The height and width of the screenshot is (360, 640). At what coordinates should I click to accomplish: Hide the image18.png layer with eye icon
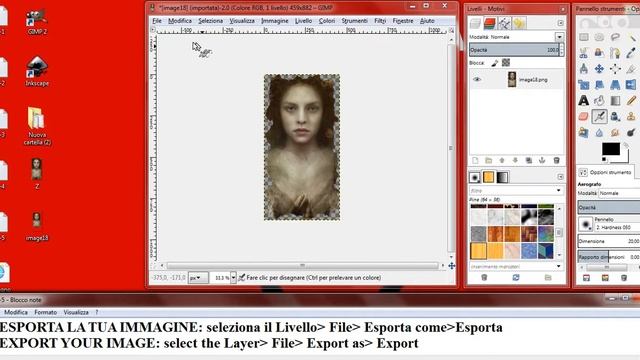[477, 80]
